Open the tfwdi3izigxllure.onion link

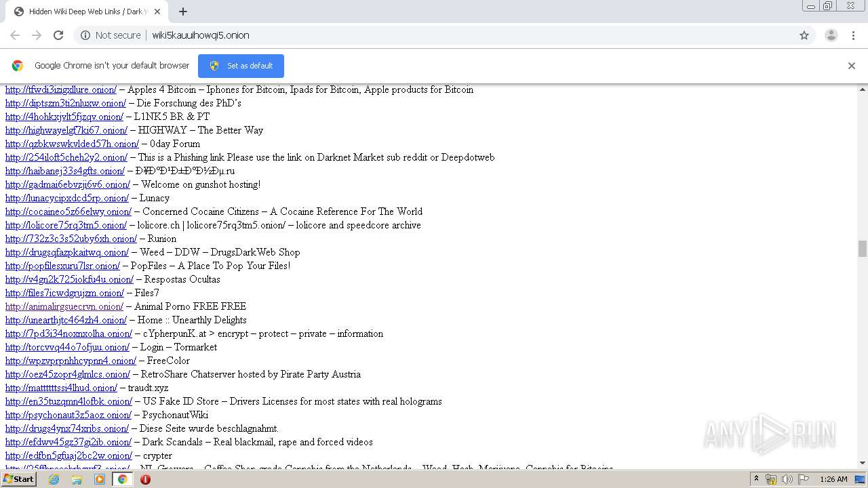tap(61, 89)
